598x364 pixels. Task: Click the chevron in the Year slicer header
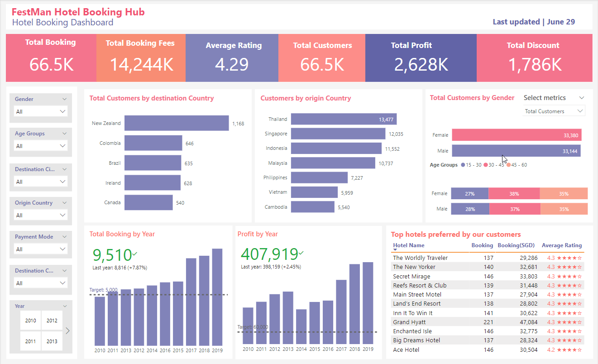pyautogui.click(x=65, y=306)
